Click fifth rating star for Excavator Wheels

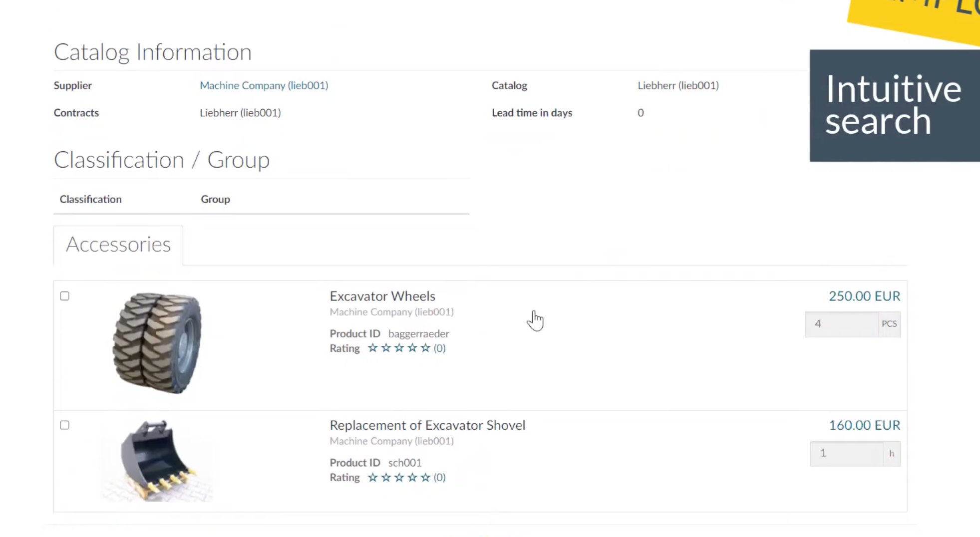425,348
